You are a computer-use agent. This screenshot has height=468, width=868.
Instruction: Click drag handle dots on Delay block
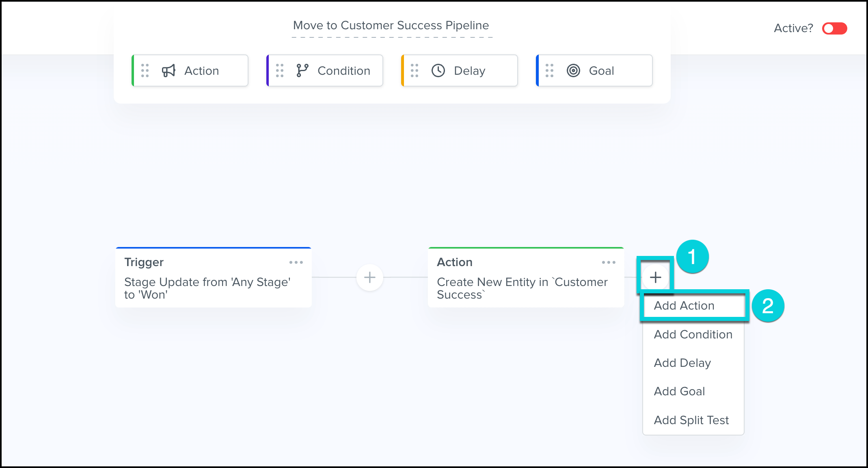[415, 71]
